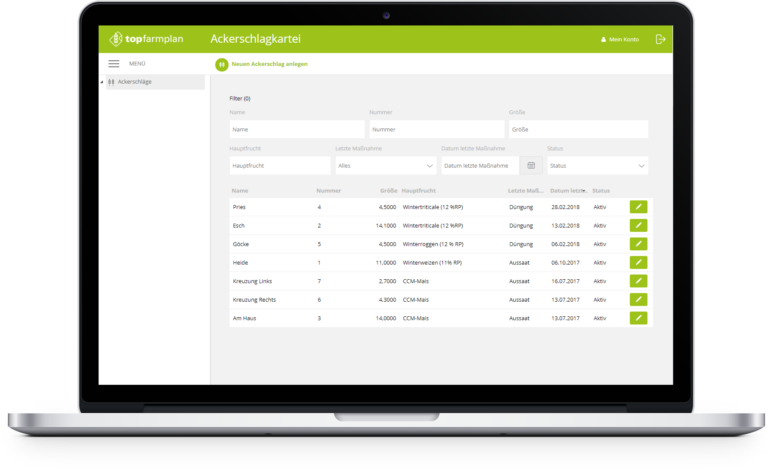Select the Heide name cell
Viewport: 768px width, 468px height.
240,263
